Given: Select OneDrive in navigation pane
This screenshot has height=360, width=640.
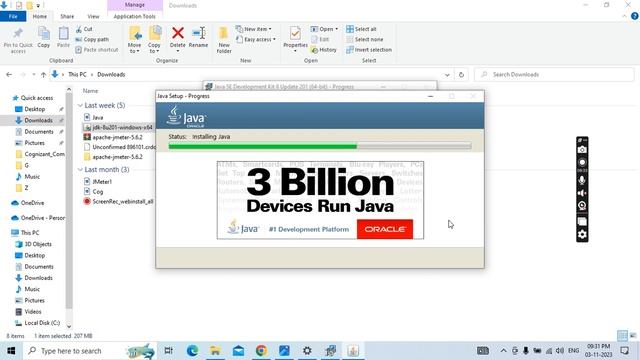Looking at the screenshot, I should click(32, 203).
